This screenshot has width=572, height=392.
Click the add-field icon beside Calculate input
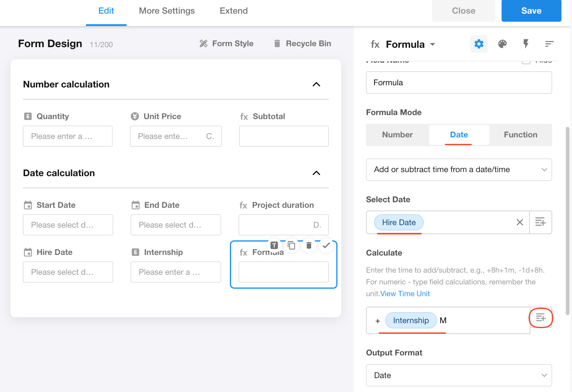541,318
